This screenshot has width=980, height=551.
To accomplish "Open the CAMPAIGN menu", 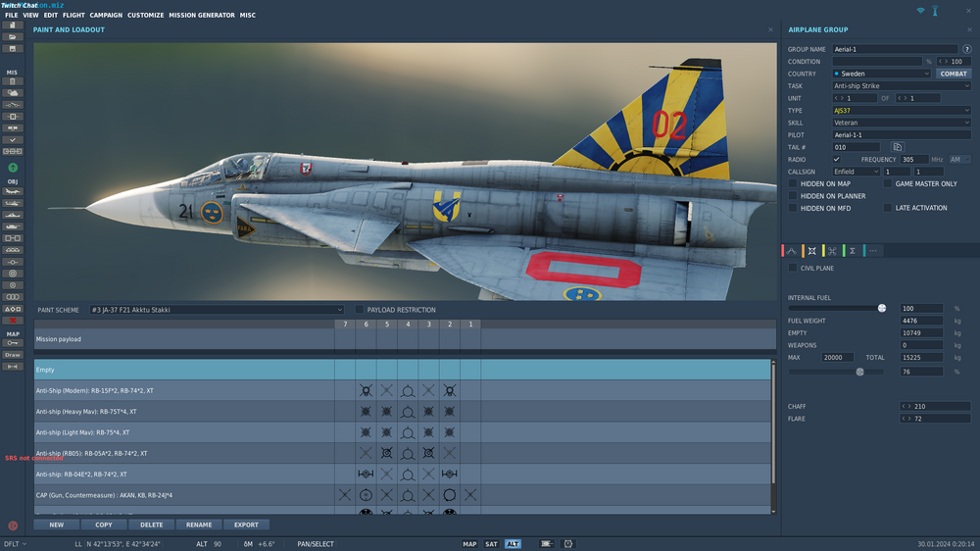I will point(106,15).
